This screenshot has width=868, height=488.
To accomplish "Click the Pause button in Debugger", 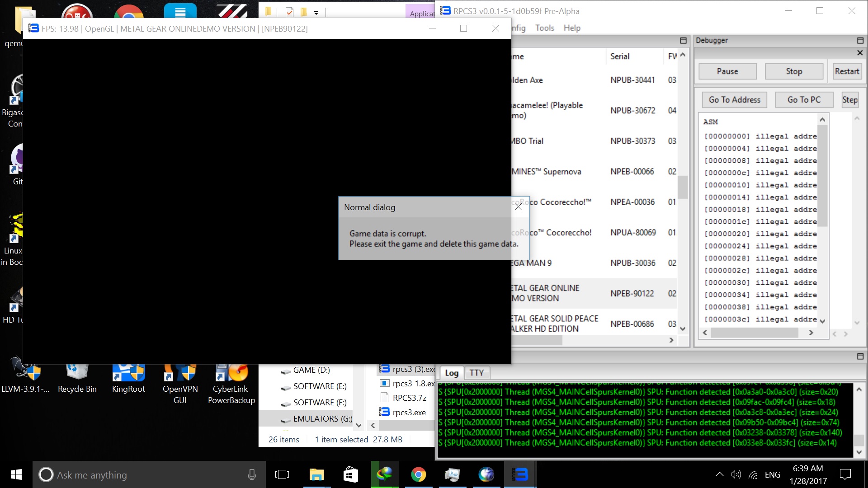I will click(x=727, y=71).
